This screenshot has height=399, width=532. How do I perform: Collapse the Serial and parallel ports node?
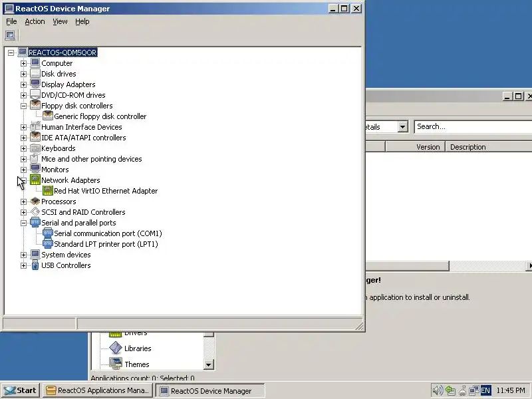[23, 223]
